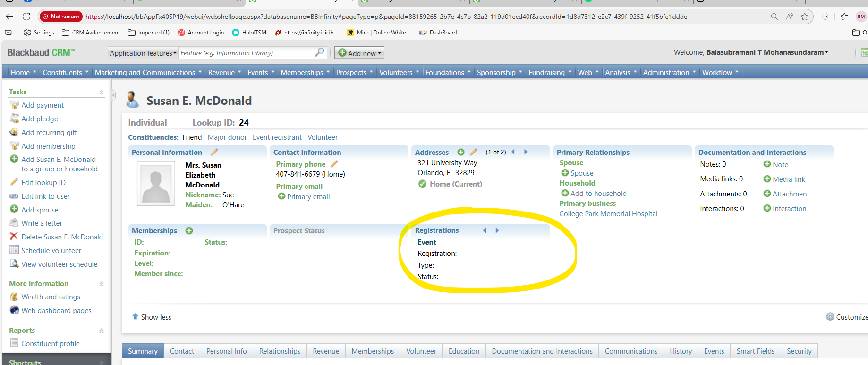Screen dimensions: 868x365
Task: Click the Write a letter link
Action: point(42,223)
